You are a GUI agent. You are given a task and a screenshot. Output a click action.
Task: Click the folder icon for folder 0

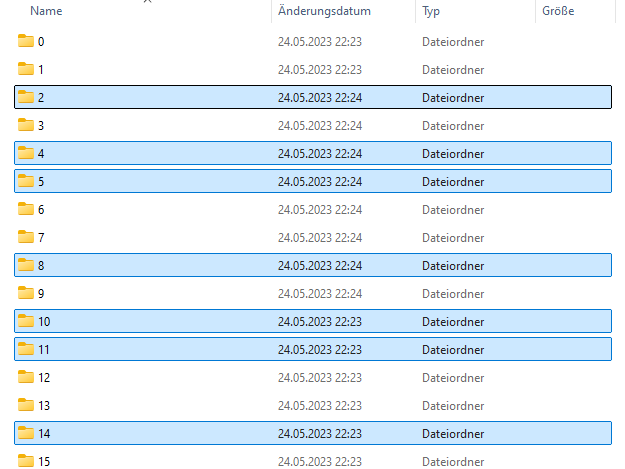(x=26, y=41)
